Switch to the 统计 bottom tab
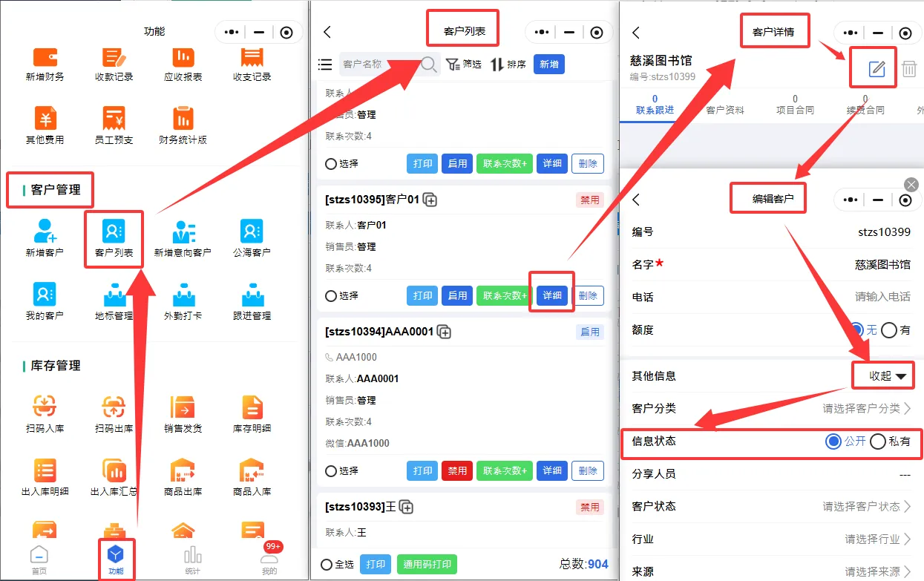 (x=193, y=559)
